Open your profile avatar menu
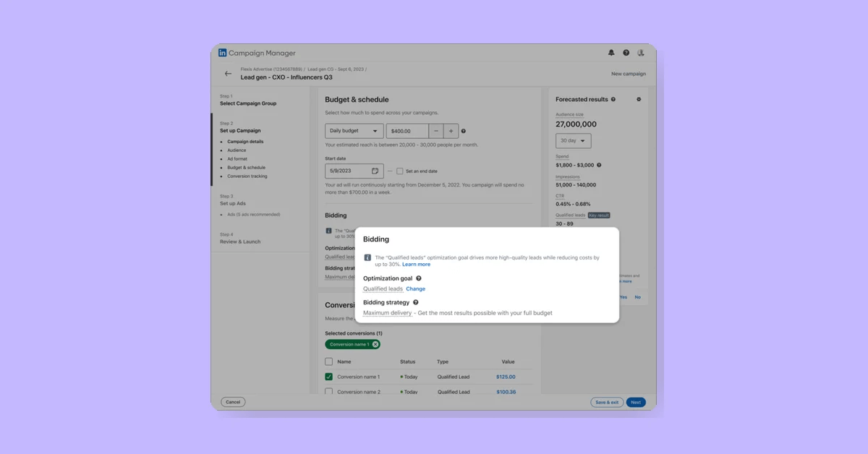868x454 pixels. [640, 52]
